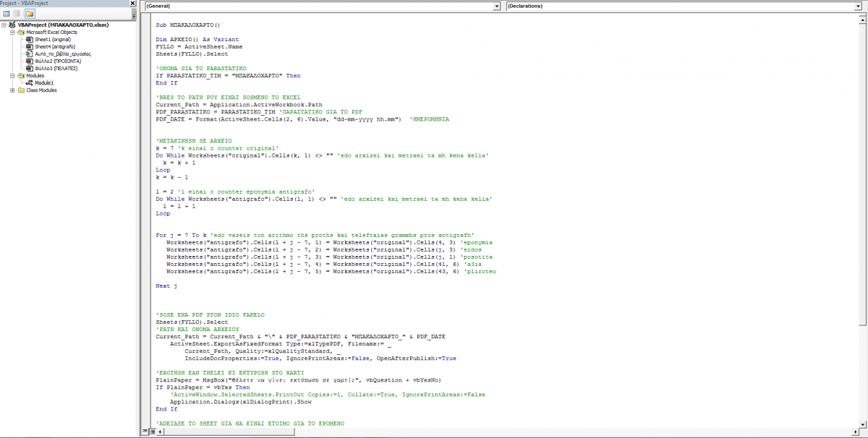
Task: Click the 'FYLLO = ActiveSheet.Name' line
Action: [x=200, y=46]
